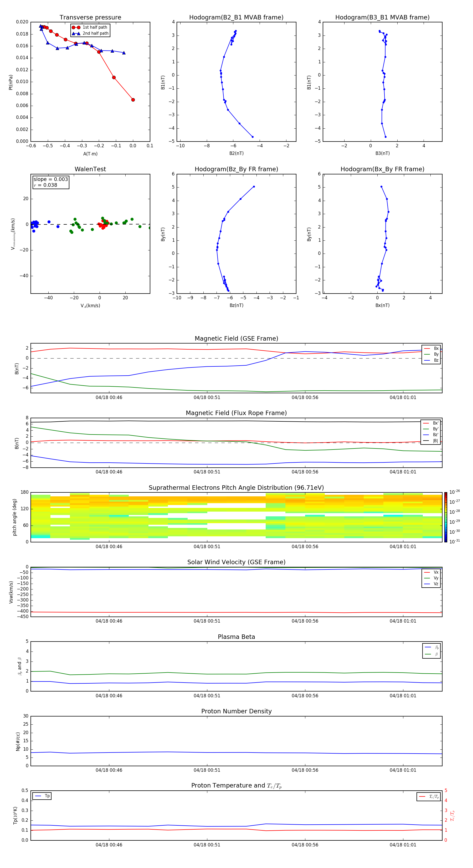
Task: Select the βp legend entry in Plasma Beta
Action: tap(431, 647)
